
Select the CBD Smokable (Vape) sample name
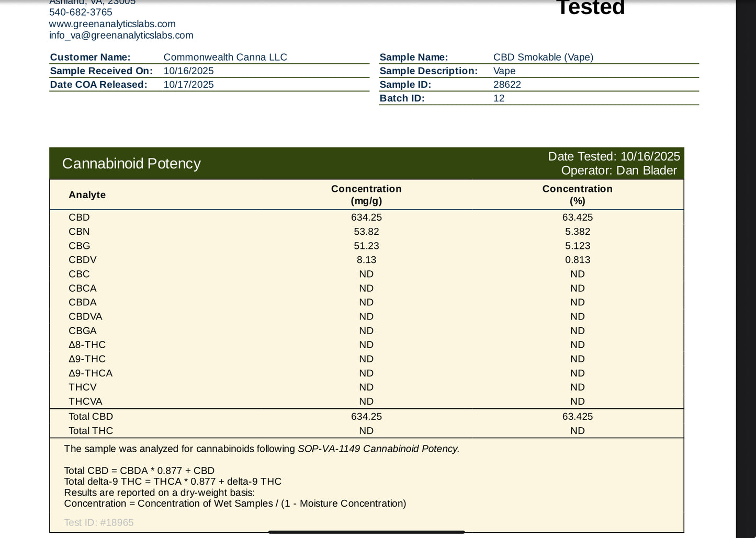(543, 58)
